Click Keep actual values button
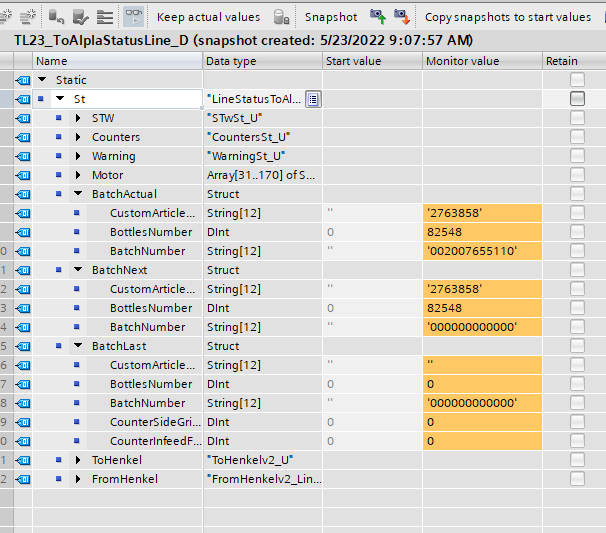Image resolution: width=606 pixels, height=533 pixels. (x=208, y=17)
